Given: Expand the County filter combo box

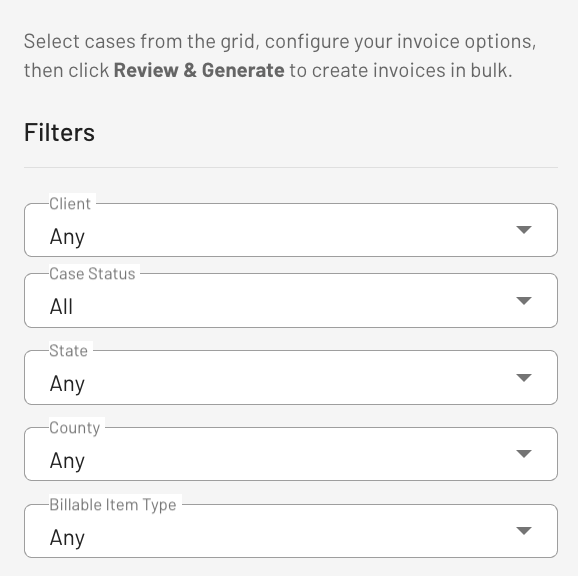Looking at the screenshot, I should (x=290, y=454).
